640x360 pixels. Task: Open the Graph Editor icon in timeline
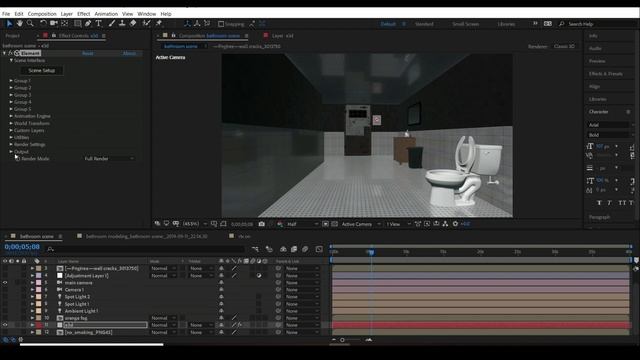(x=319, y=249)
